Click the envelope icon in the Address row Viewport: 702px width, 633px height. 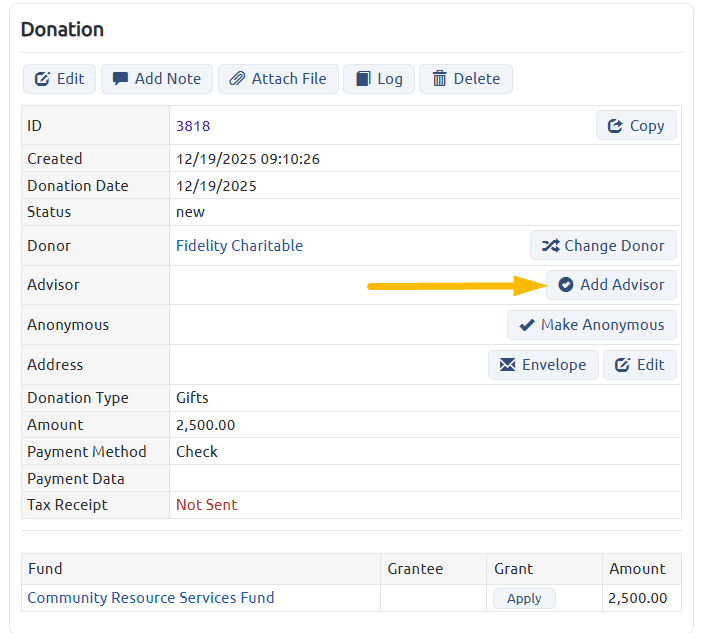[x=507, y=364]
